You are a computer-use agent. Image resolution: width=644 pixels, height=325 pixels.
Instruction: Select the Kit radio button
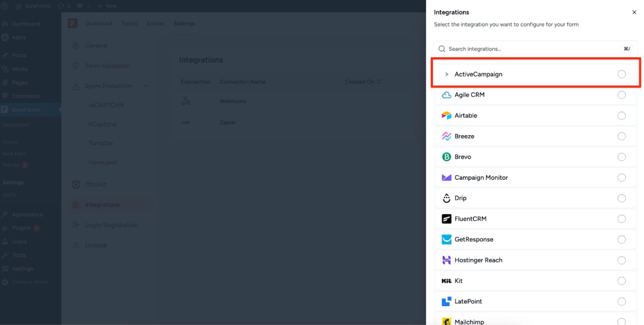pyautogui.click(x=621, y=280)
